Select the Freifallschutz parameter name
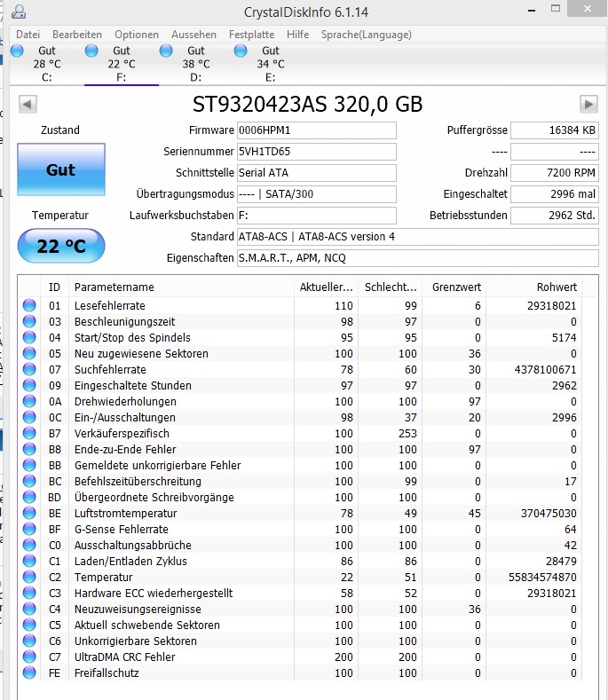The image size is (608, 700). click(107, 672)
